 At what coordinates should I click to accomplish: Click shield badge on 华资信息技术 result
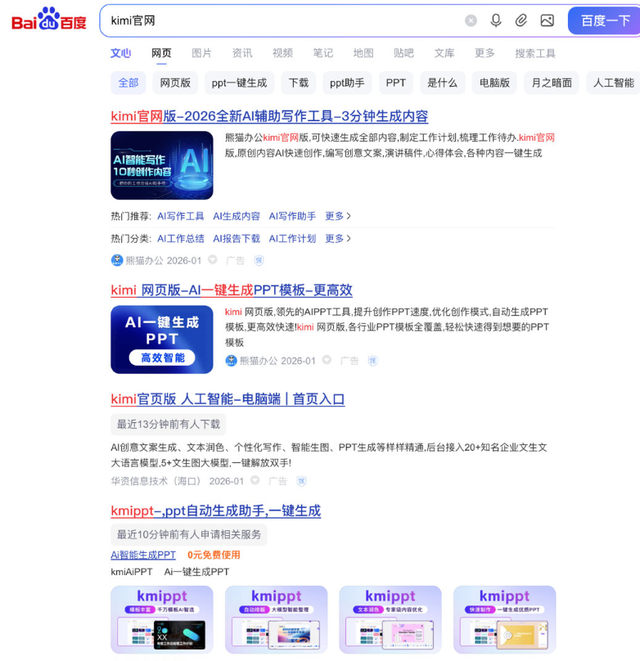301,481
